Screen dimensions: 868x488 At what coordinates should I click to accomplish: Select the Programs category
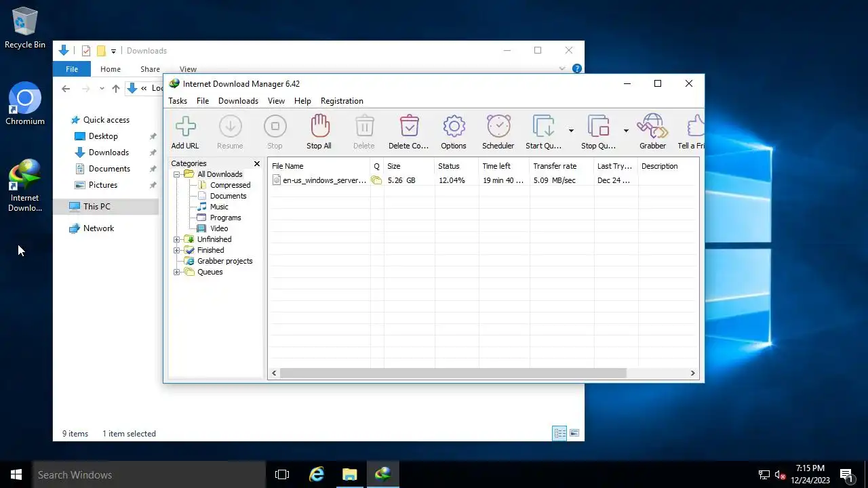coord(225,218)
